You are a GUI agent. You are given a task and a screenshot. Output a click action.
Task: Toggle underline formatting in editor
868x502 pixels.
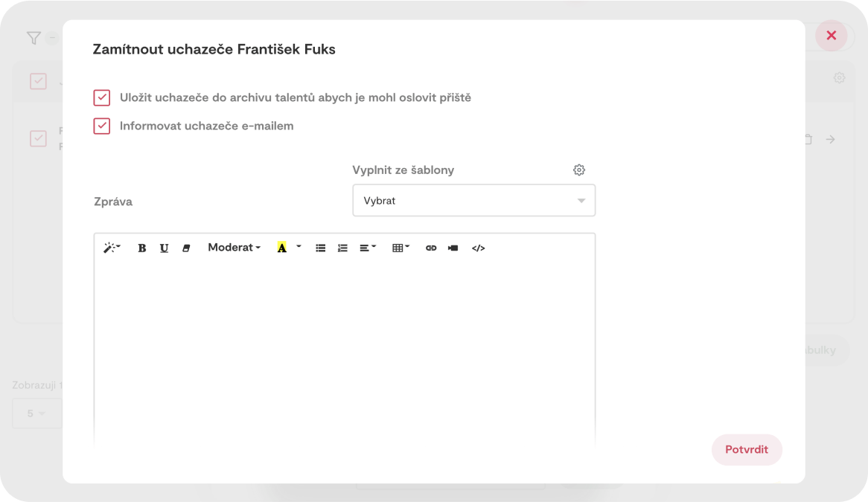164,248
